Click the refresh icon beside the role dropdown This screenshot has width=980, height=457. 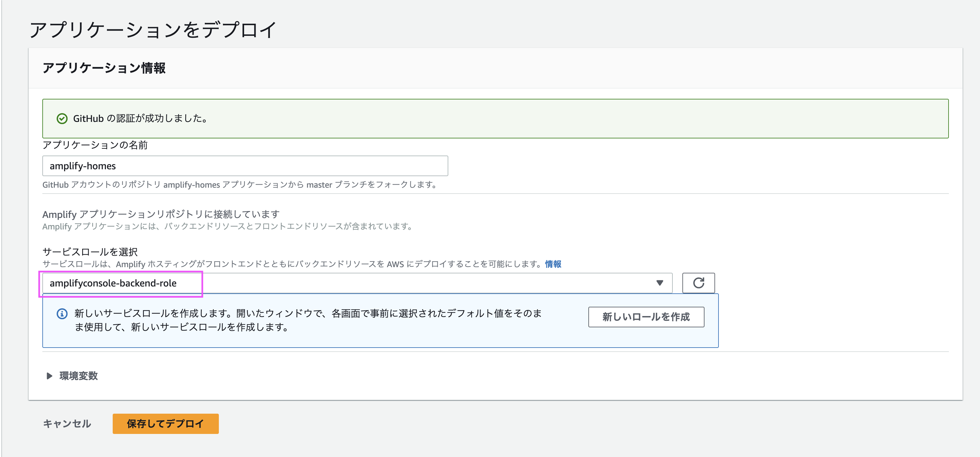[699, 282]
